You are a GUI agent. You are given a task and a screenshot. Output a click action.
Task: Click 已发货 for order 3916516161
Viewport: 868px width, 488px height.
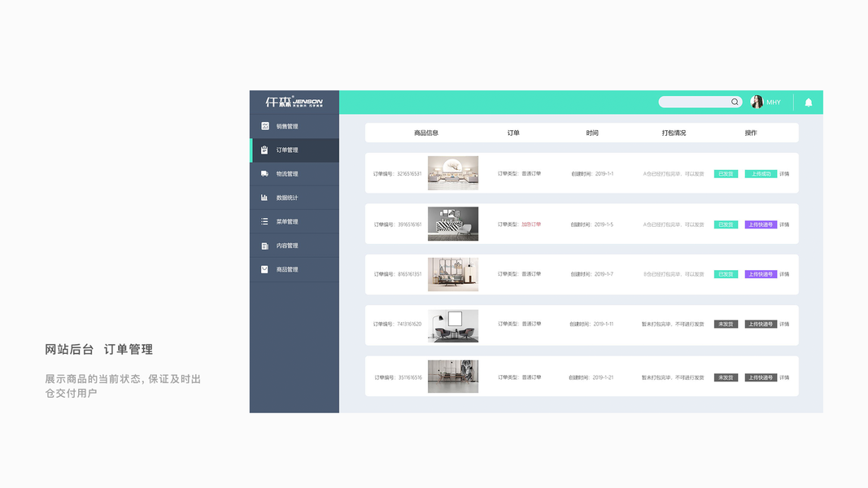tap(726, 224)
